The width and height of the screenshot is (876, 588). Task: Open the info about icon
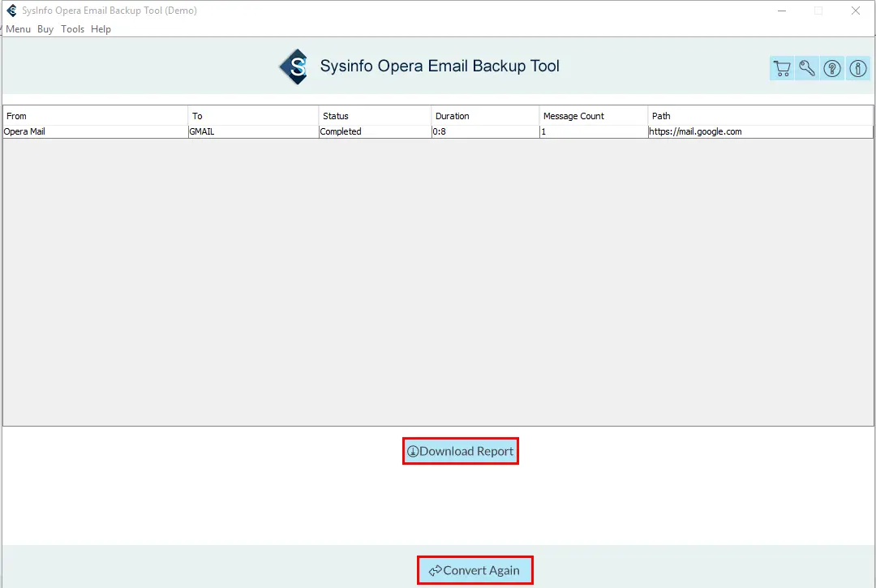click(857, 69)
